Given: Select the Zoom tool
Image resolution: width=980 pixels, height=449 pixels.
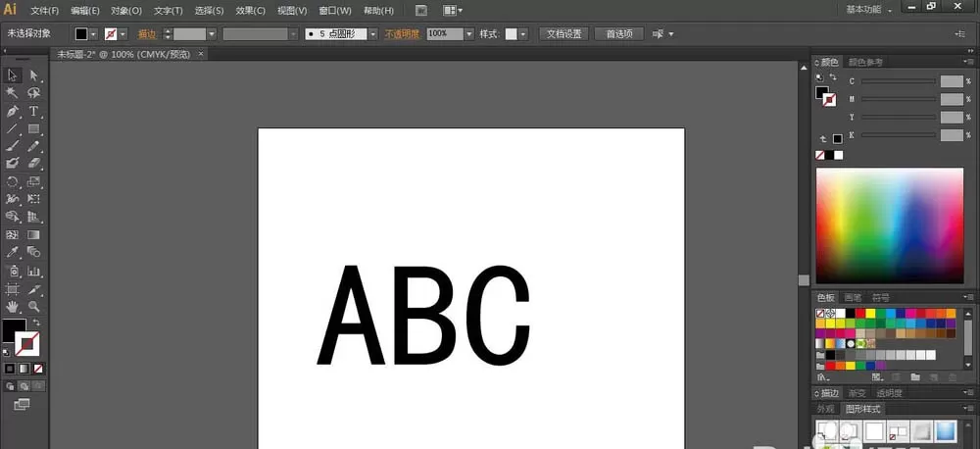Looking at the screenshot, I should (x=33, y=307).
